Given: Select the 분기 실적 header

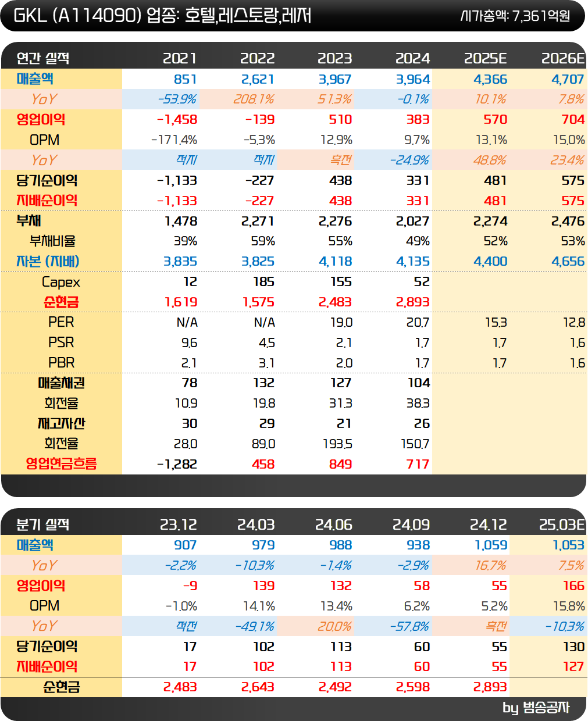Looking at the screenshot, I should pos(43,524).
